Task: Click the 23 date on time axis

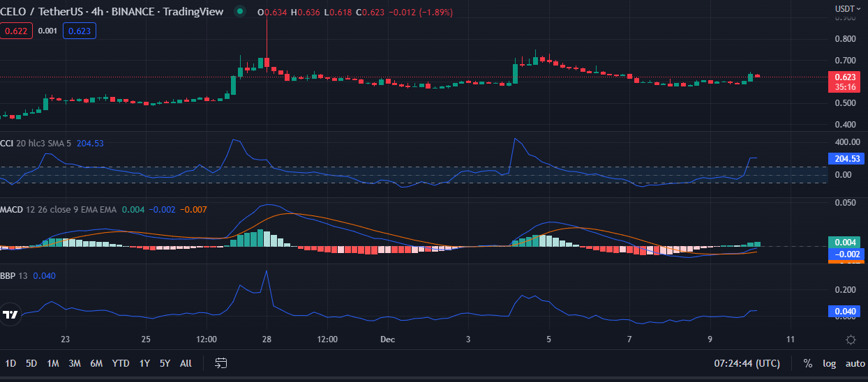Action: 66,339
